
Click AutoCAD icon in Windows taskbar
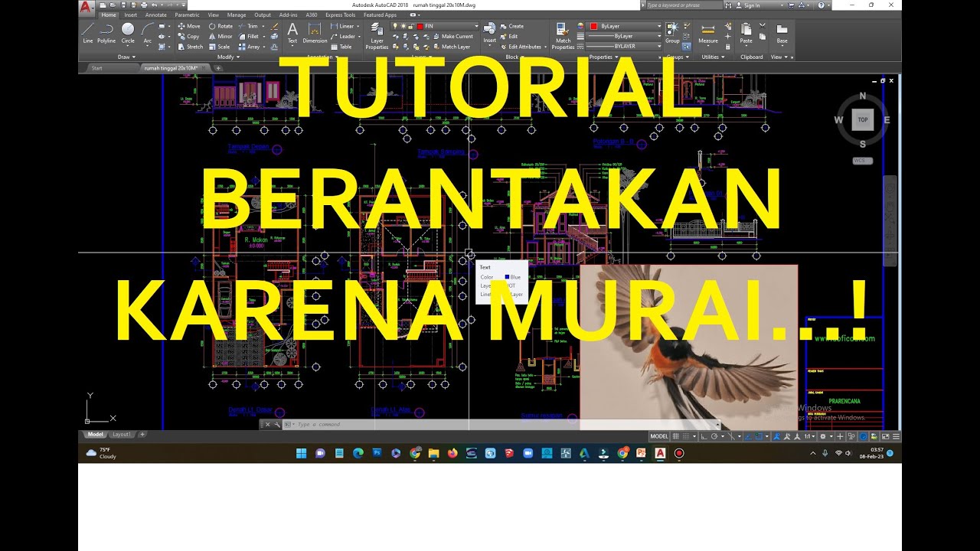point(660,453)
